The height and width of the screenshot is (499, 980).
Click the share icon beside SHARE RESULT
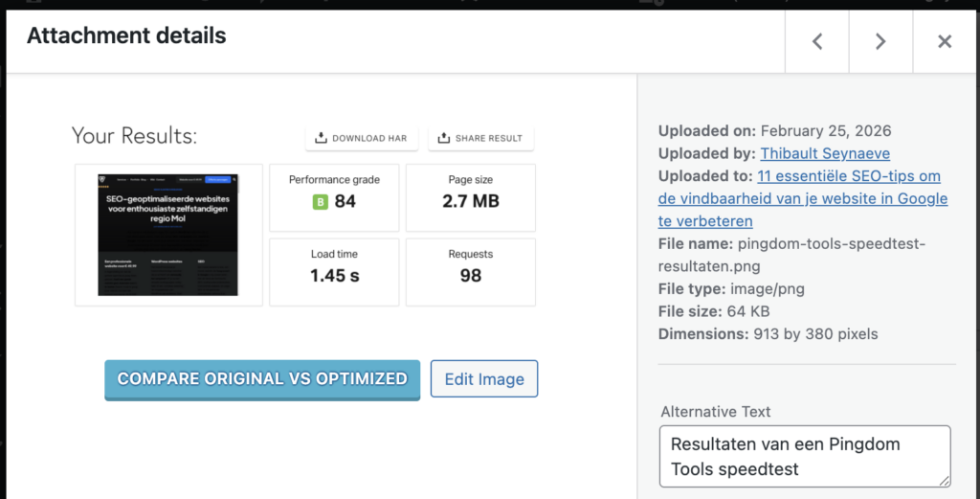[x=443, y=138]
